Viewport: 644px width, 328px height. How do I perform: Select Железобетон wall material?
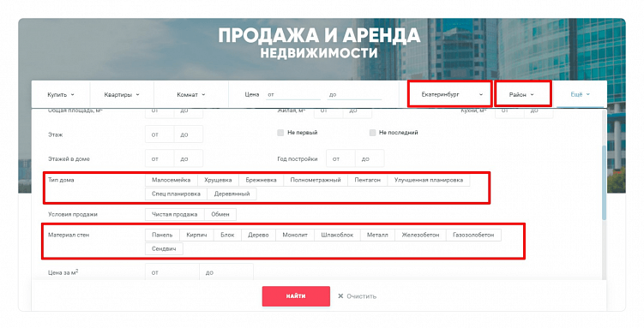420,235
